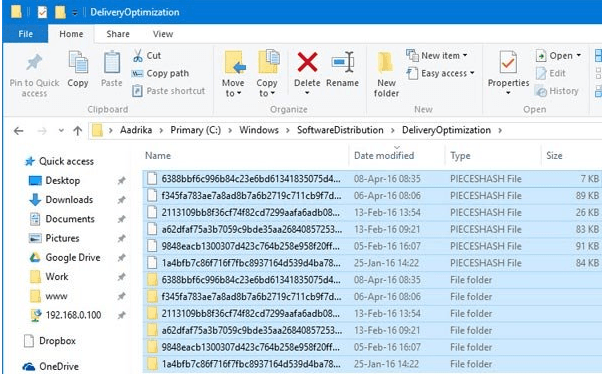Select the Quick access heading
The image size is (602, 374).
tap(60, 161)
